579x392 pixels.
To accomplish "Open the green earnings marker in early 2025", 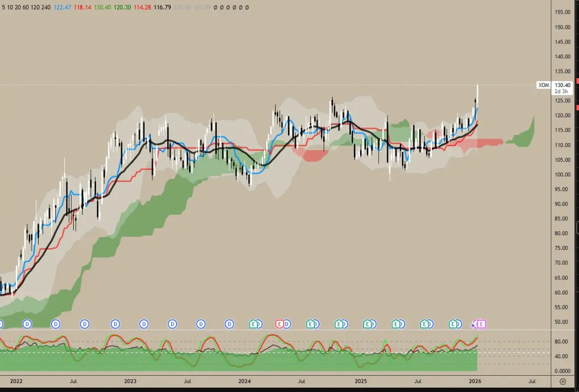I will click(367, 324).
